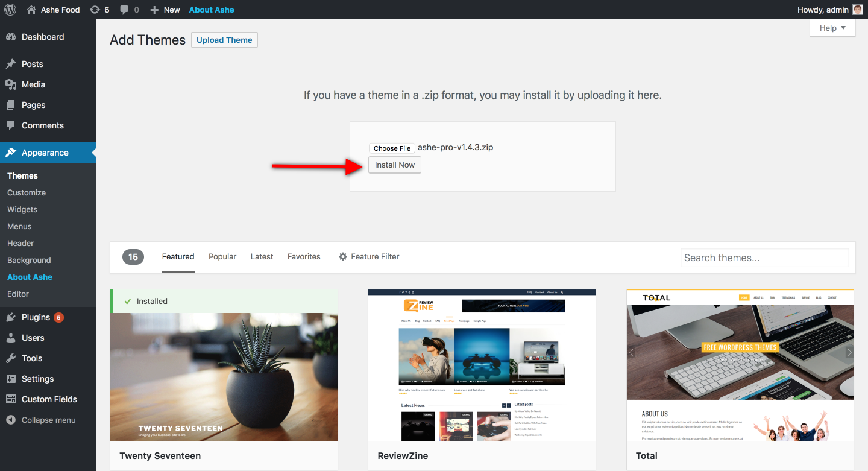Switch to the Featured themes tab
868x471 pixels.
point(178,257)
